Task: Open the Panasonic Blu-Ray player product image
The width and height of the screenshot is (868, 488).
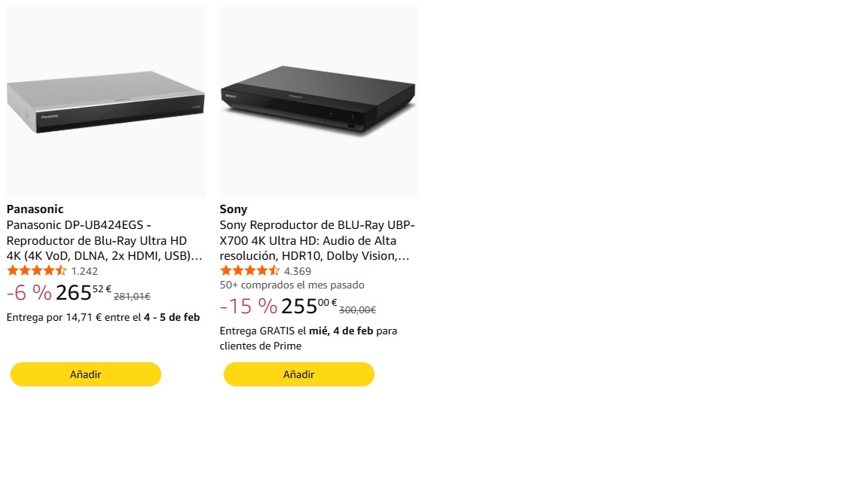Action: pos(105,102)
